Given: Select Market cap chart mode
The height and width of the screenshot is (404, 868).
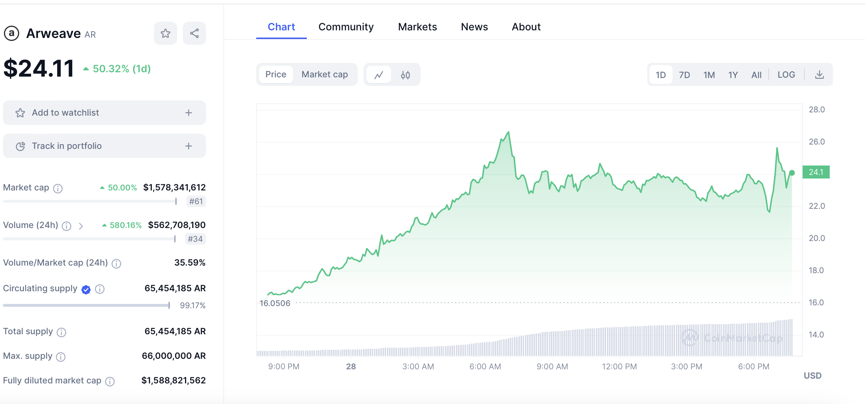Looking at the screenshot, I should (x=325, y=74).
